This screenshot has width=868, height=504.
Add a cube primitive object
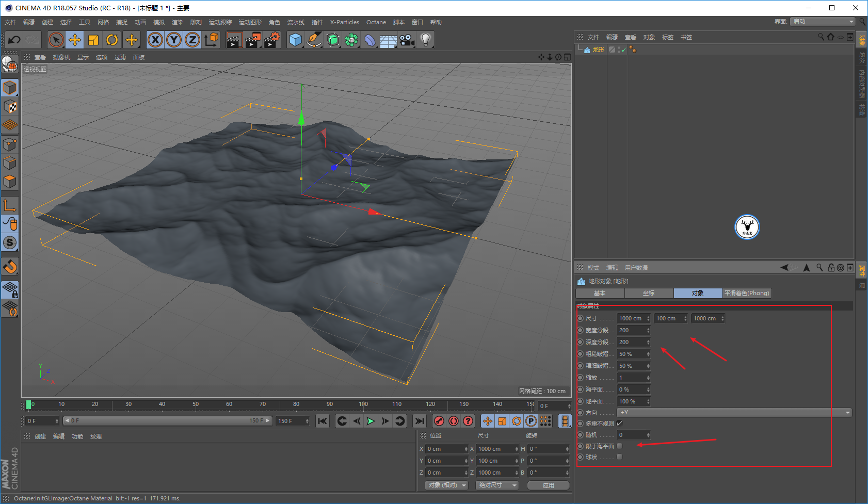click(x=295, y=40)
